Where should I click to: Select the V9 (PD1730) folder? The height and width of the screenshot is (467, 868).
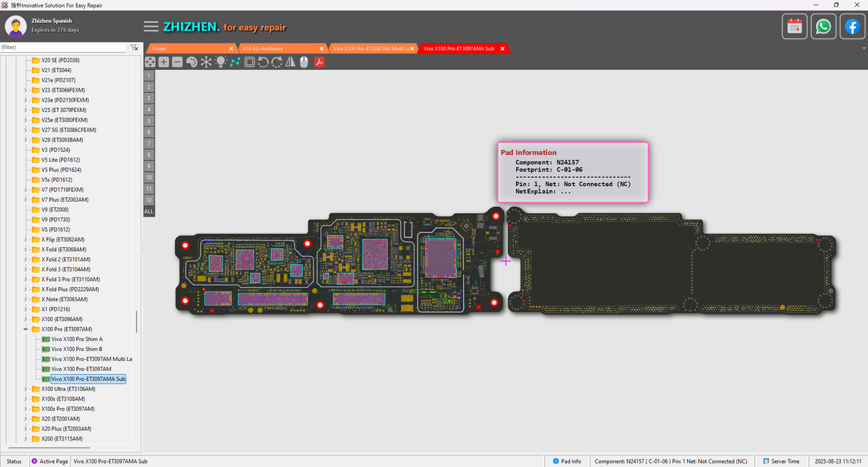(56, 220)
